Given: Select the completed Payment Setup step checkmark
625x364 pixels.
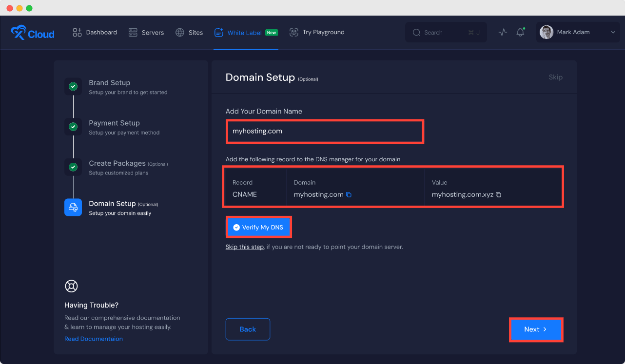Looking at the screenshot, I should pos(73,127).
